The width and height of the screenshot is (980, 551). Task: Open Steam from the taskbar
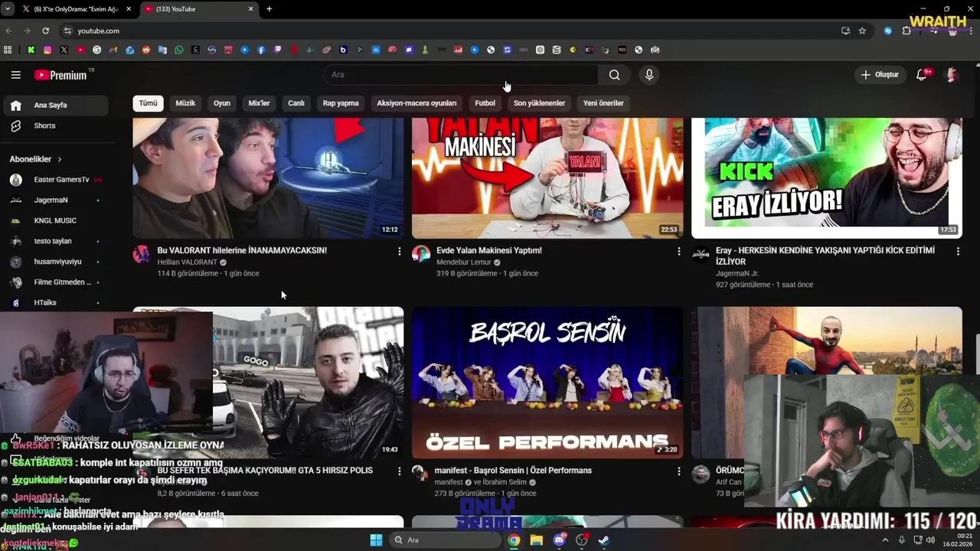pos(604,540)
